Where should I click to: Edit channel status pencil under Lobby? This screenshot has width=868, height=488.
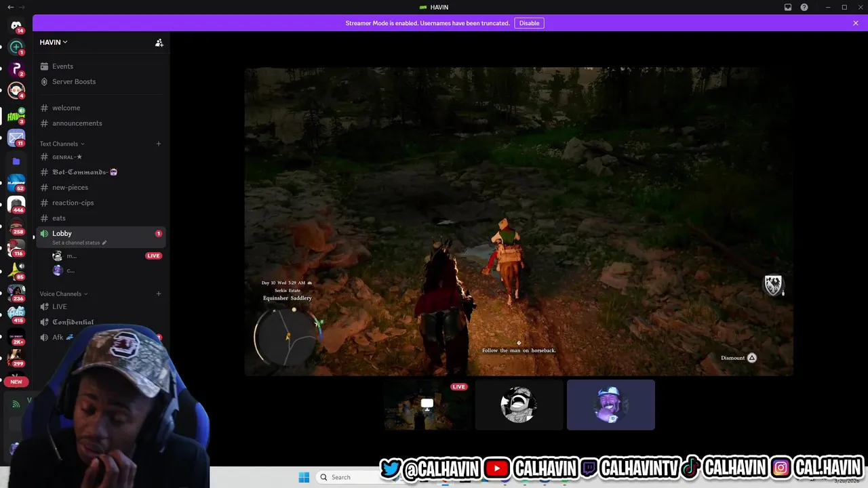click(x=104, y=243)
